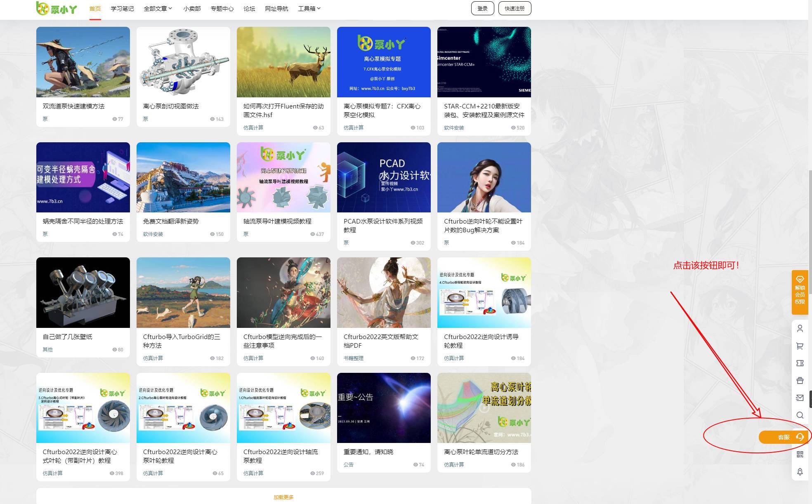Open the 学习笔记 menu item
This screenshot has width=812, height=504.
pyautogui.click(x=122, y=9)
